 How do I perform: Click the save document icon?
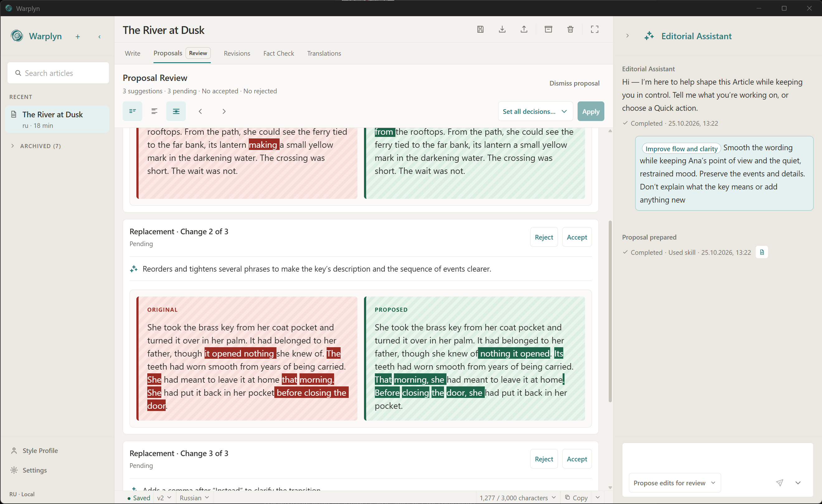tap(480, 29)
